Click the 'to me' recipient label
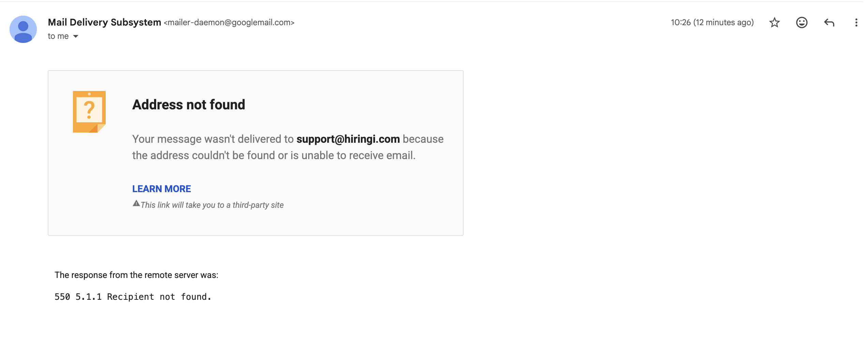Viewport: 868px width, 340px height. tap(58, 36)
